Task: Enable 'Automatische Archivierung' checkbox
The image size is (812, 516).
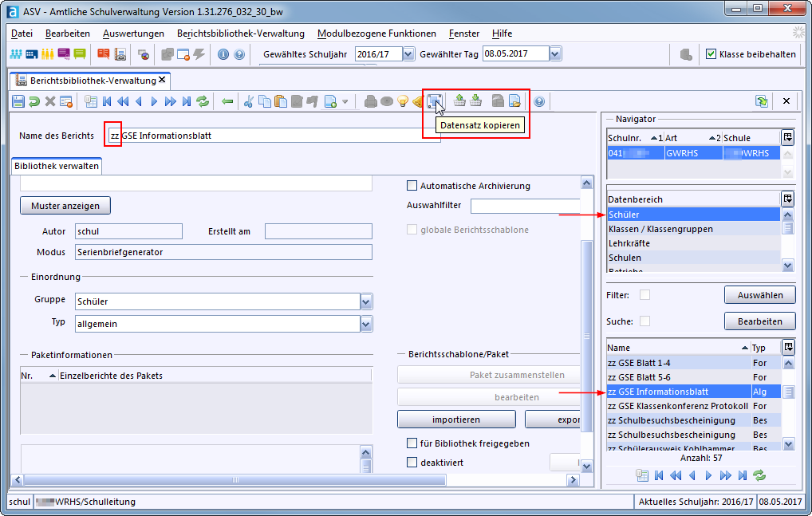Action: click(x=412, y=186)
